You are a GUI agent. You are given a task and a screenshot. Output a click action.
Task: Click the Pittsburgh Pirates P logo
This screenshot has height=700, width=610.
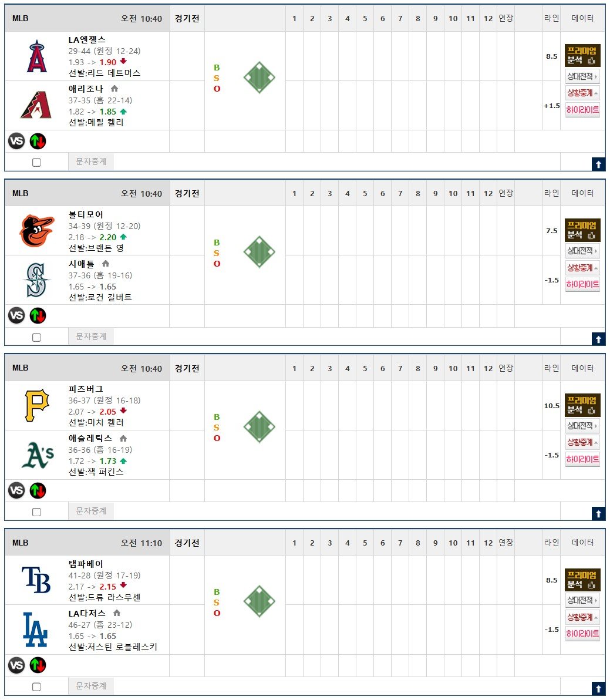(37, 405)
